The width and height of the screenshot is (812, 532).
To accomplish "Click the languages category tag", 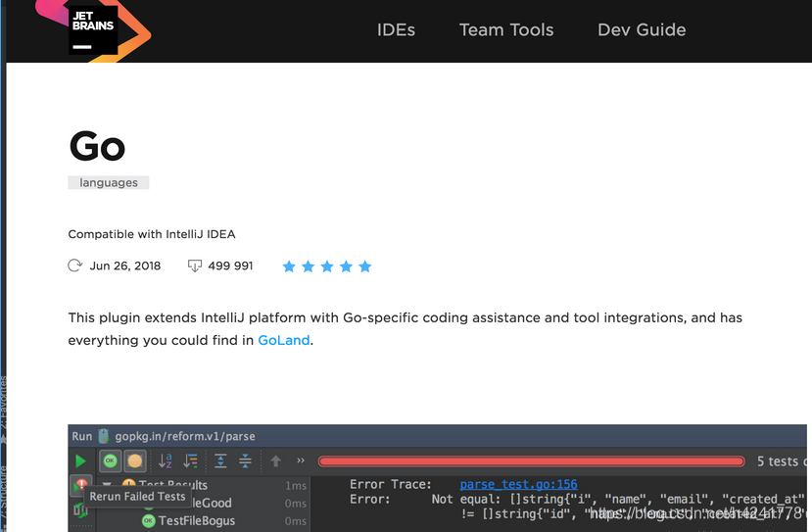I will 108,182.
